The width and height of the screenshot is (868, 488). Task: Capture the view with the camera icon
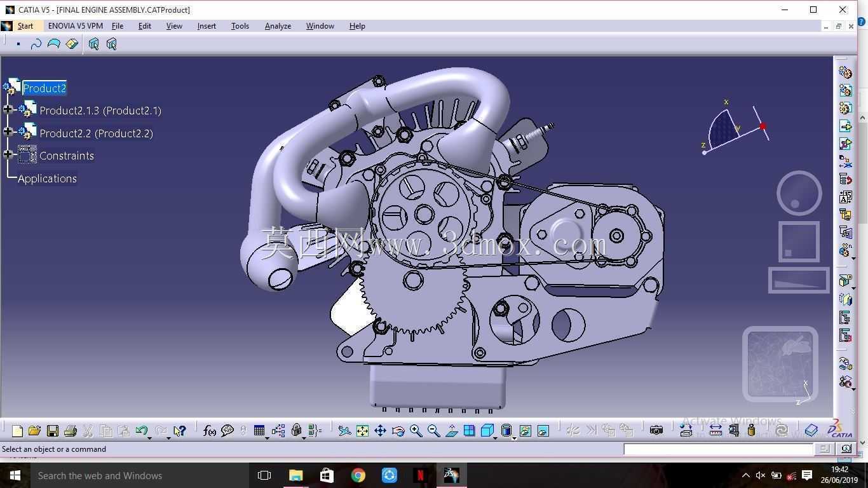tap(656, 431)
